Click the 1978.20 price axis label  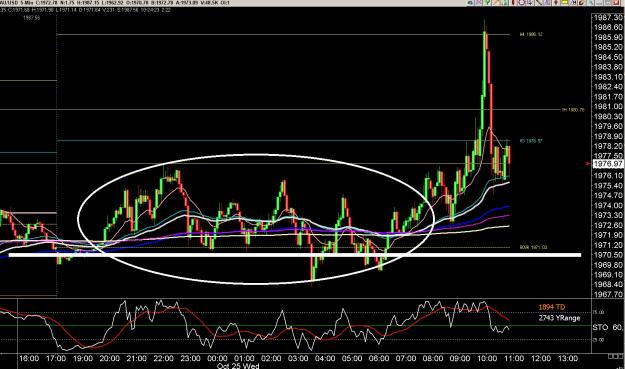point(608,146)
